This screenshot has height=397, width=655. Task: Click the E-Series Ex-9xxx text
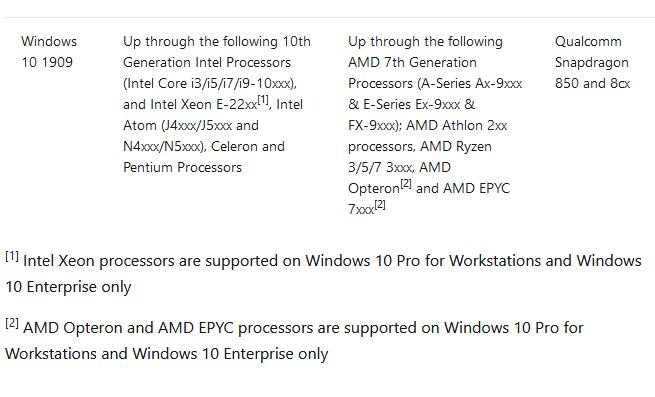[x=411, y=104]
